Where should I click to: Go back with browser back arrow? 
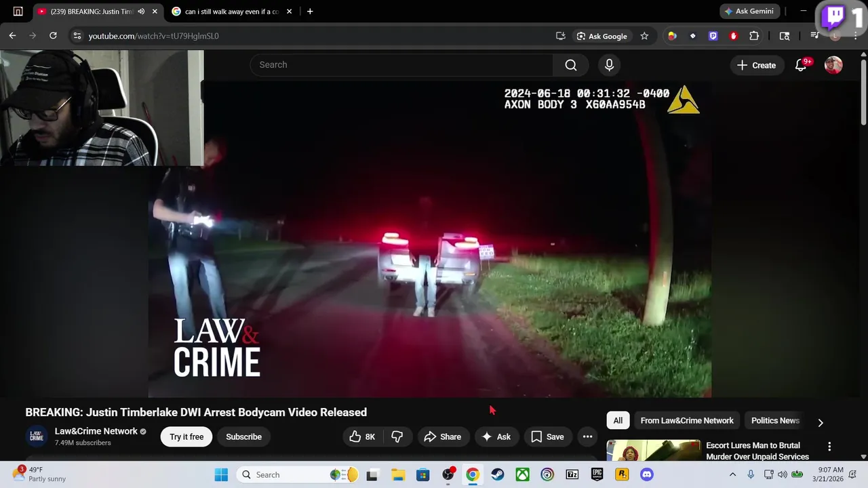coord(12,36)
